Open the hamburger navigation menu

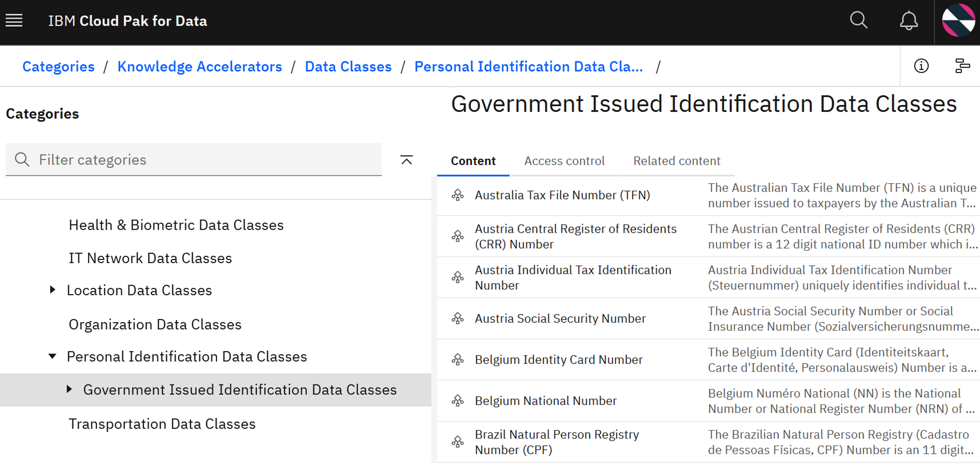point(14,21)
